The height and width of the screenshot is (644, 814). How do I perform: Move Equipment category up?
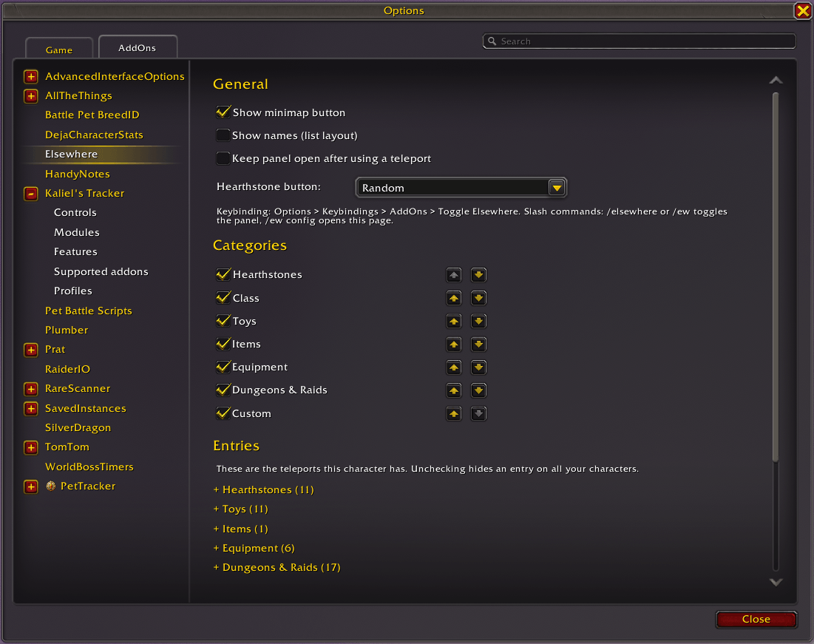454,367
